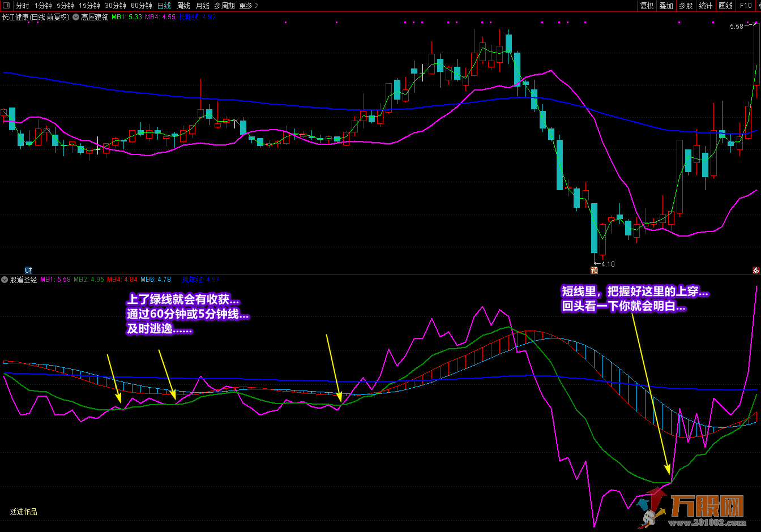Expand the 高屋建瓴 main indicator dropdown
The image size is (761, 532).
pyautogui.click(x=76, y=17)
